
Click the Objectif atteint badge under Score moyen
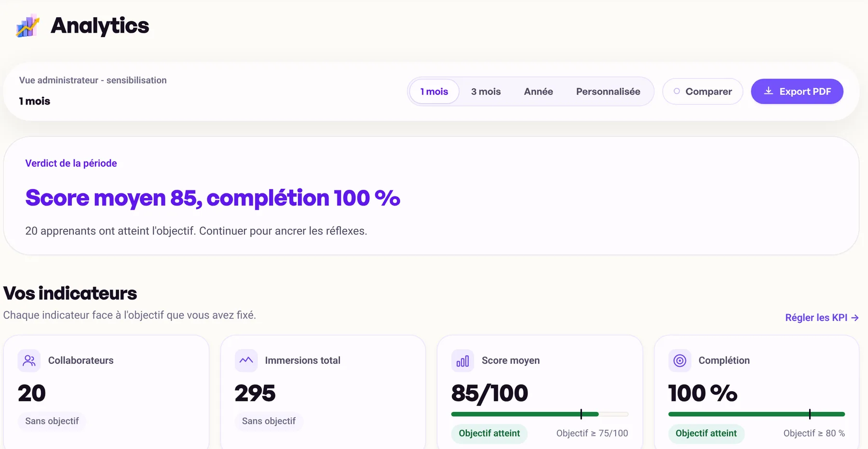[489, 434]
